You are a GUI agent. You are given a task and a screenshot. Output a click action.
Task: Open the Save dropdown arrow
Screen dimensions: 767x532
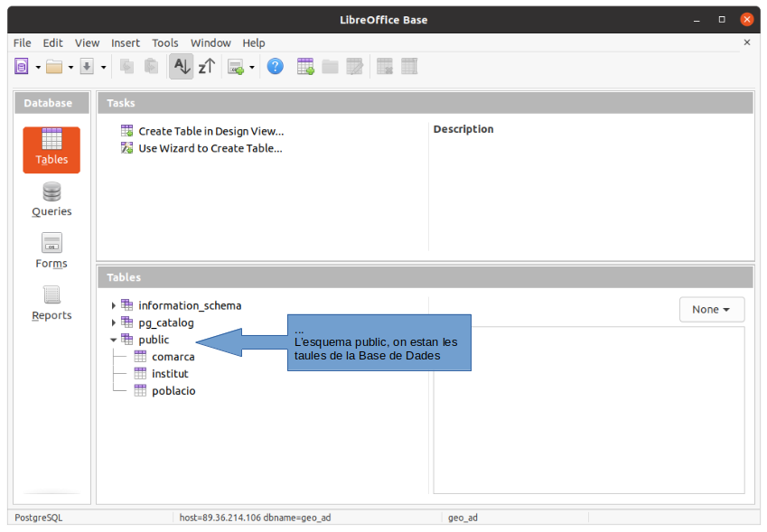tap(103, 67)
